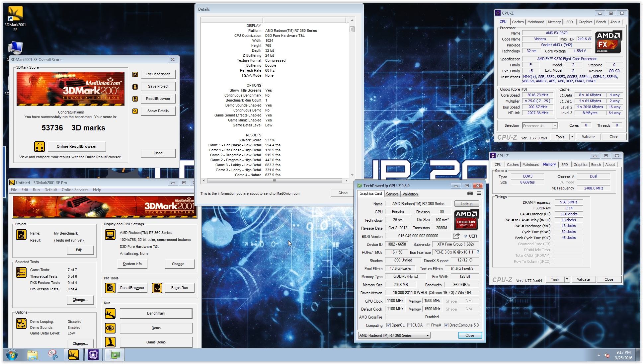Click the GPU-Z screenshot camera icon
Viewport: 643px width, 364px height.
(x=470, y=193)
